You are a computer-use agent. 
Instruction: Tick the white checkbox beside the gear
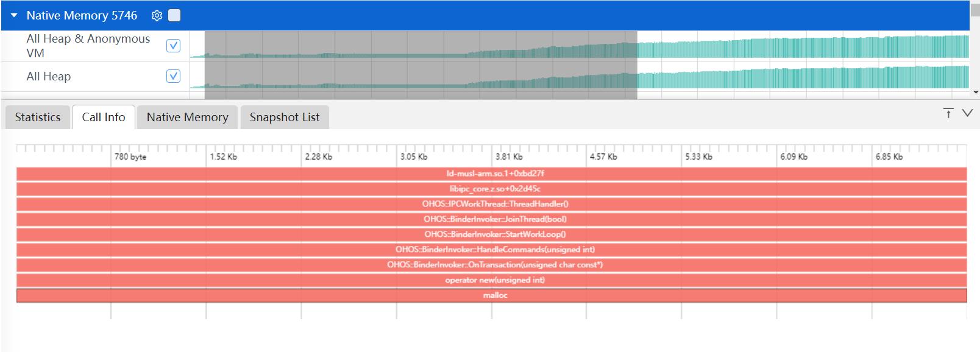tap(174, 16)
